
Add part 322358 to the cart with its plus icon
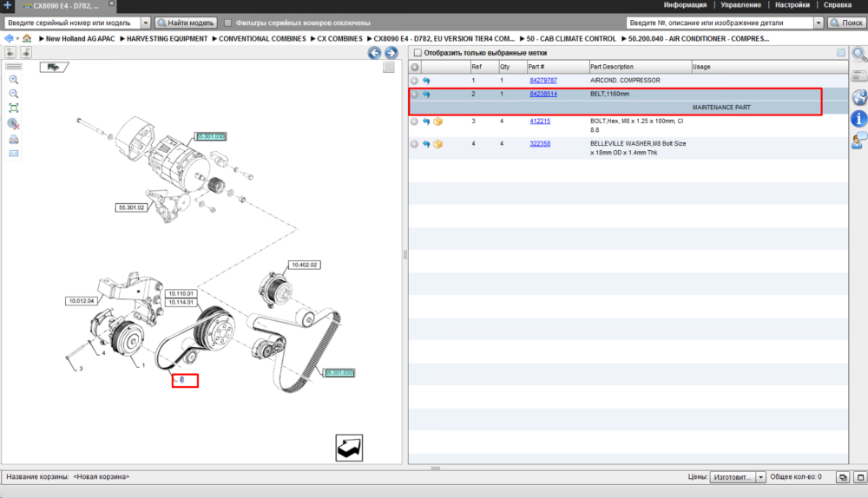[414, 144]
